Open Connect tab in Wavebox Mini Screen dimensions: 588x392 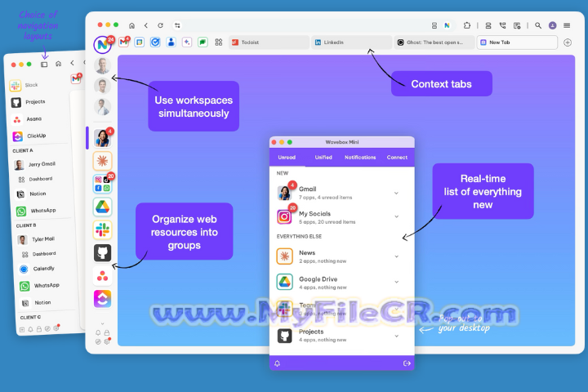397,157
